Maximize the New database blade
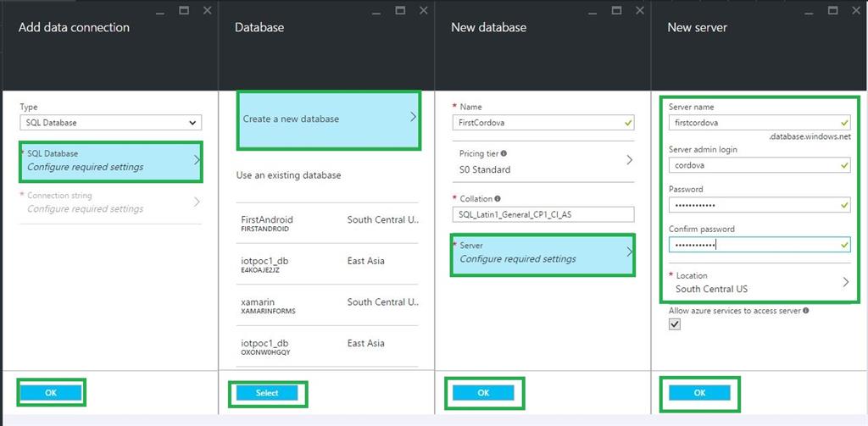 pyautogui.click(x=617, y=10)
